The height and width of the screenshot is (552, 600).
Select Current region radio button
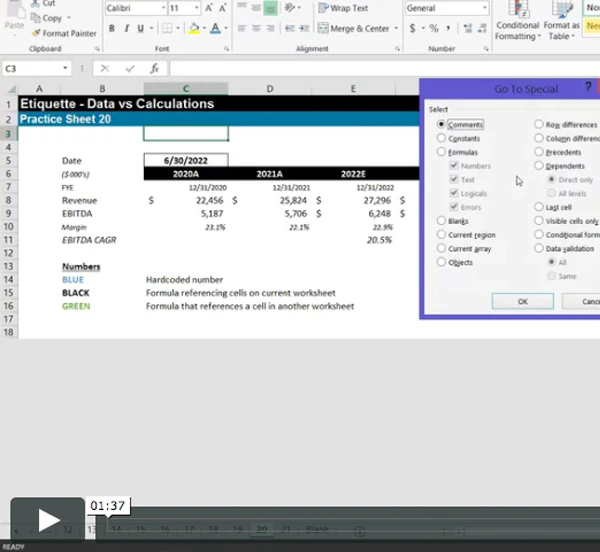click(x=441, y=234)
